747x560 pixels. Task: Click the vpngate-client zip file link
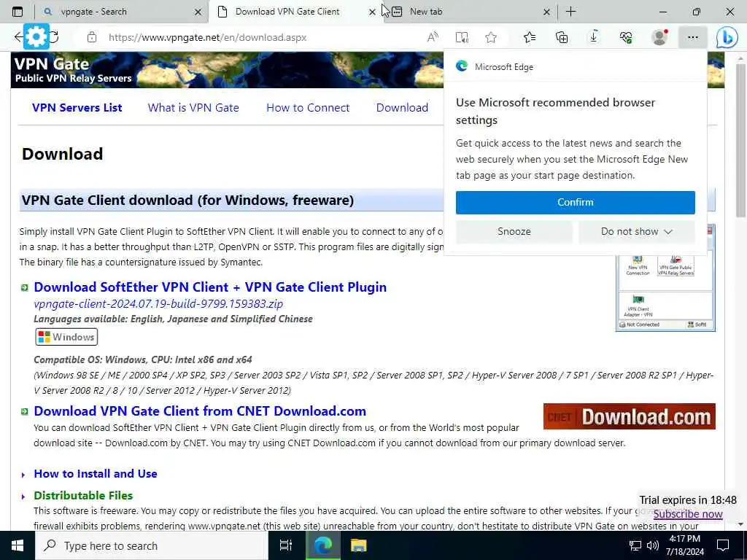coord(158,304)
